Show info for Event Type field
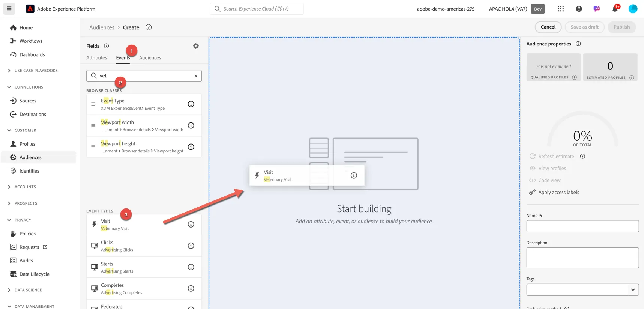The image size is (644, 309). [x=191, y=104]
